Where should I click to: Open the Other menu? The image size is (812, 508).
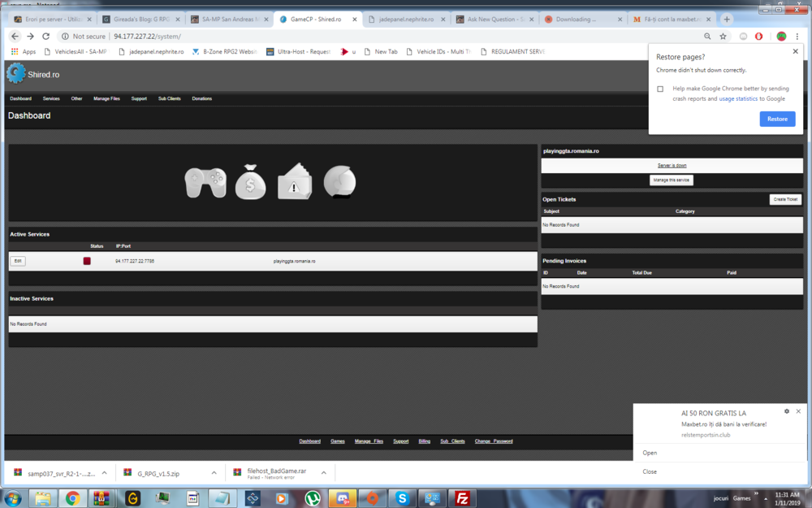[76, 98]
